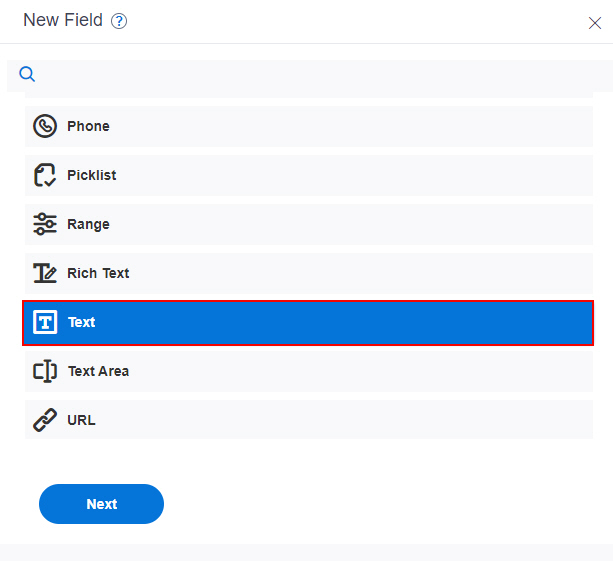Pick the Rich Text field type
The width and height of the screenshot is (613, 561).
tap(309, 273)
